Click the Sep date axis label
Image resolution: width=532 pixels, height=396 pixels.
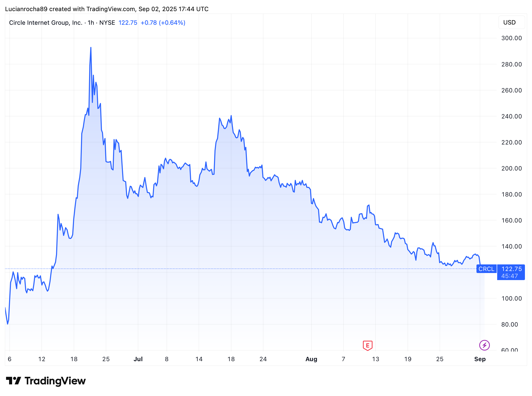click(480, 359)
